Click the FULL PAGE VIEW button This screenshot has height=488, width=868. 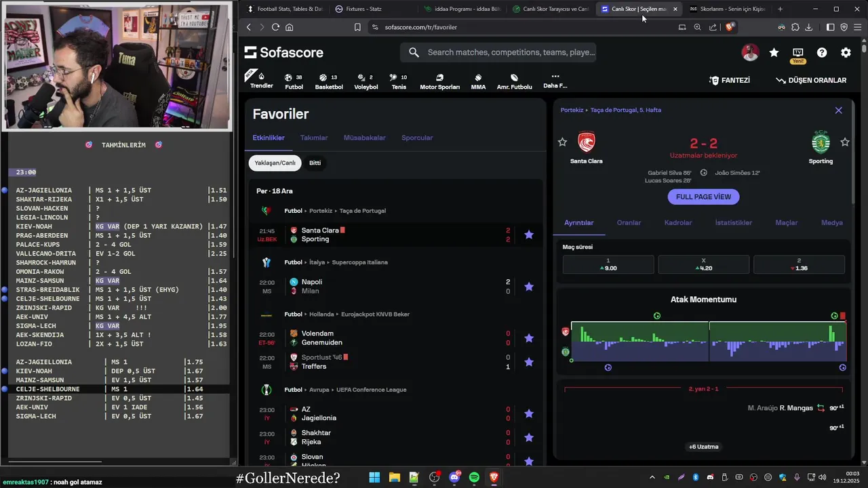click(703, 197)
